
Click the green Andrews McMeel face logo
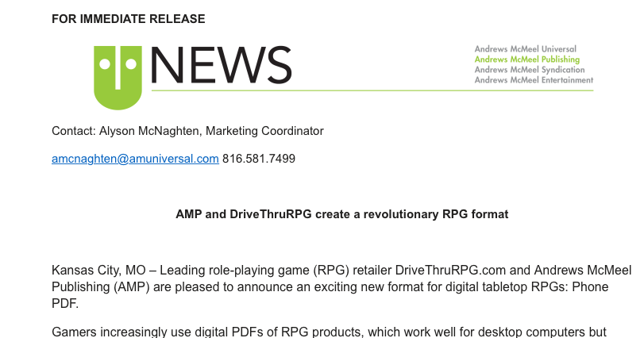(x=118, y=78)
